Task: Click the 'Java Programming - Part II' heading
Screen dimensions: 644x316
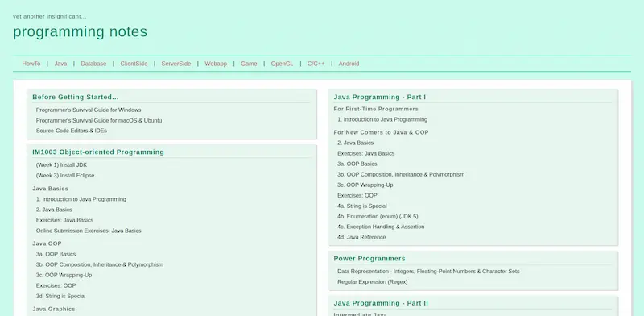Action: click(381, 303)
